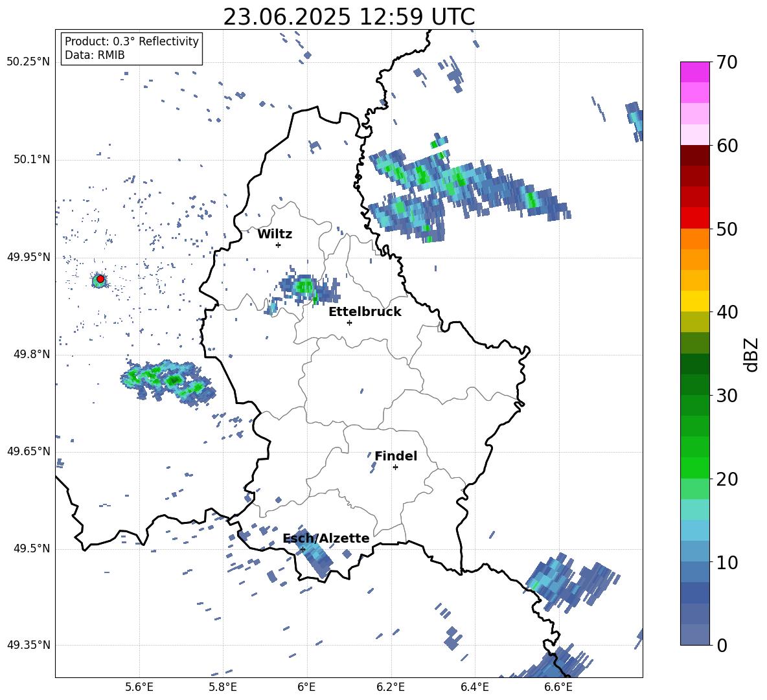Click the 6.6°E longitude label
This screenshot has width=767, height=700.
tap(558, 687)
